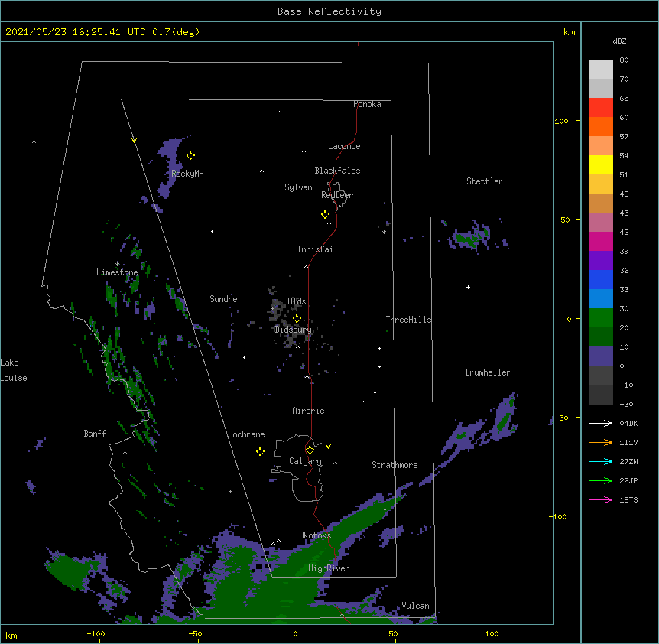
Task: Click the Sylvan label
Action: click(x=298, y=187)
